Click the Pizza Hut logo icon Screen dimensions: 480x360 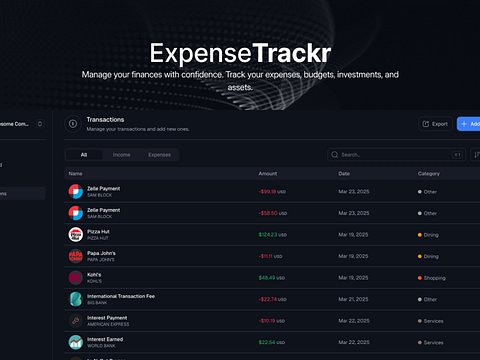click(76, 235)
